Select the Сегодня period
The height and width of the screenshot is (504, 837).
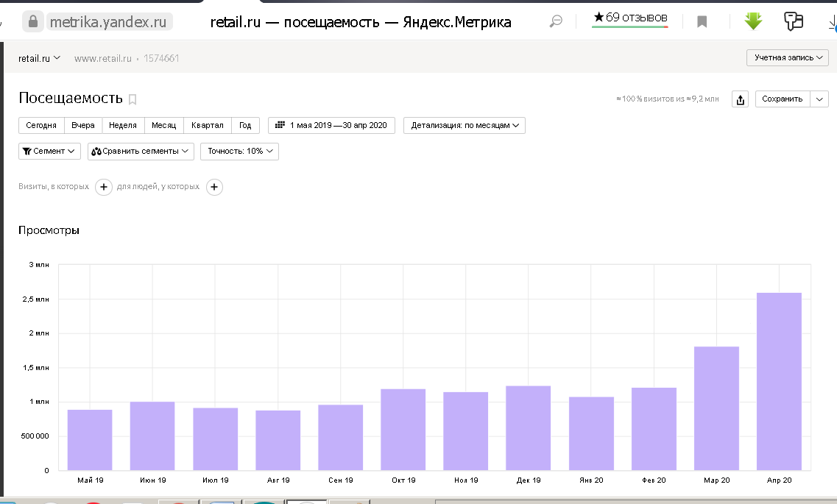pyautogui.click(x=41, y=125)
